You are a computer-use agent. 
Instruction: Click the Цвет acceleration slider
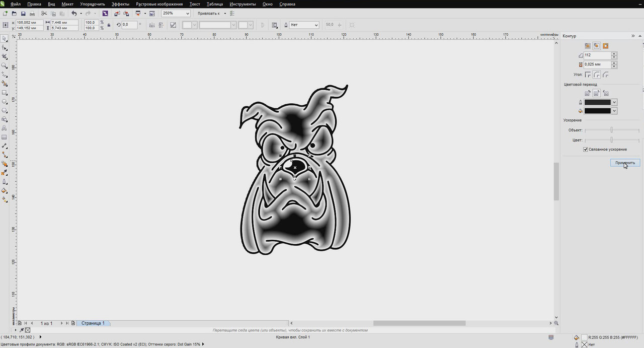[612, 140]
